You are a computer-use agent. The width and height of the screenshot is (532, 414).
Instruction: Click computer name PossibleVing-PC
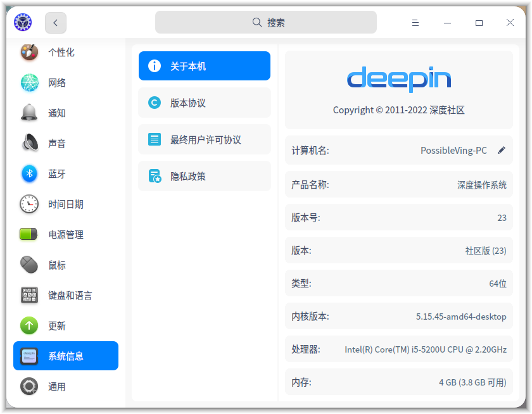(453, 150)
